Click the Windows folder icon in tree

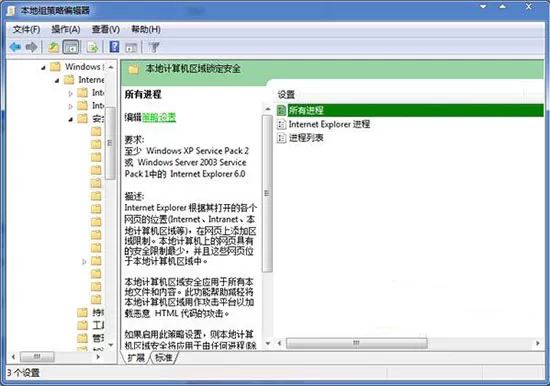point(55,67)
